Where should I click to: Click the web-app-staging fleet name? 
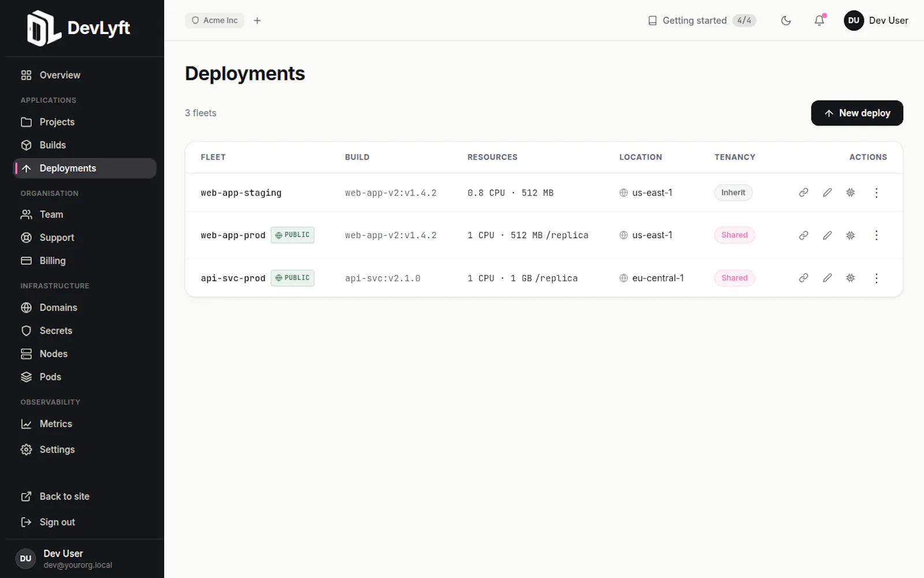(x=241, y=192)
